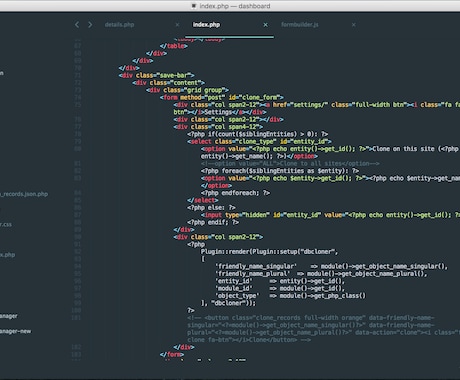Click the Plugin::render(Plugin::setup line
This screenshot has height=380, width=460.
(269, 252)
